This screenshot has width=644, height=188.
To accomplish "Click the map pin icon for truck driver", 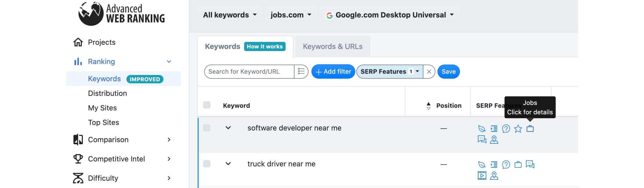I will (x=494, y=175).
